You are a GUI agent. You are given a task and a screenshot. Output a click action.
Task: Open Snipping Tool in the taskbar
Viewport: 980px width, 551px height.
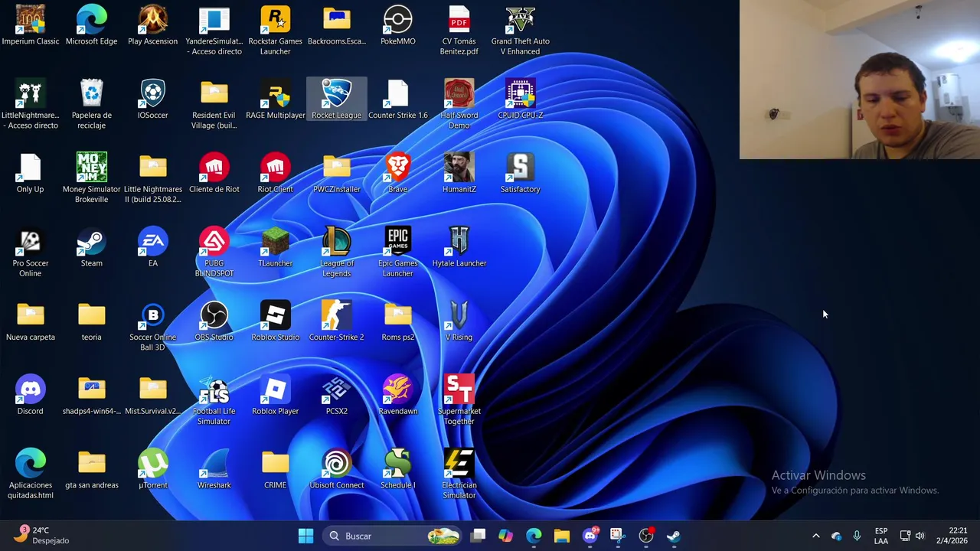(617, 536)
